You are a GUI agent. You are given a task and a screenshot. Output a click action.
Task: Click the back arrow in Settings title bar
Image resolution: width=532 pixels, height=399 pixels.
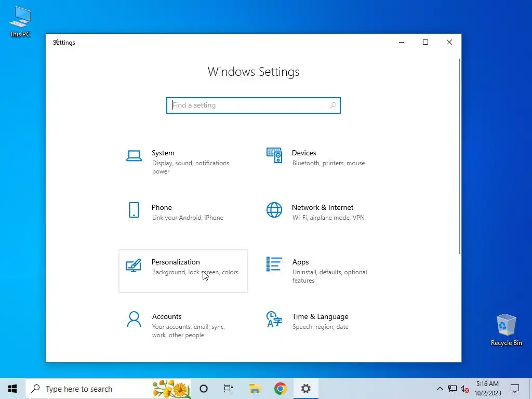pos(57,42)
